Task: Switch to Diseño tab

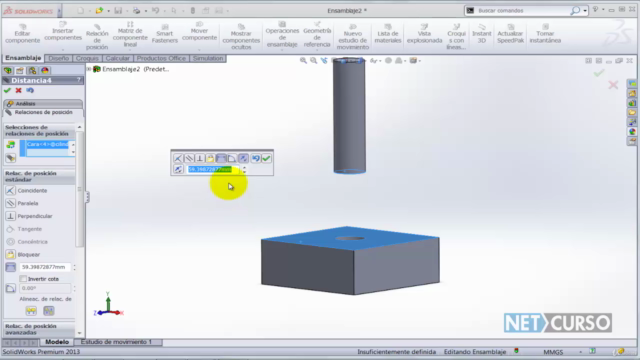Action: (58, 58)
